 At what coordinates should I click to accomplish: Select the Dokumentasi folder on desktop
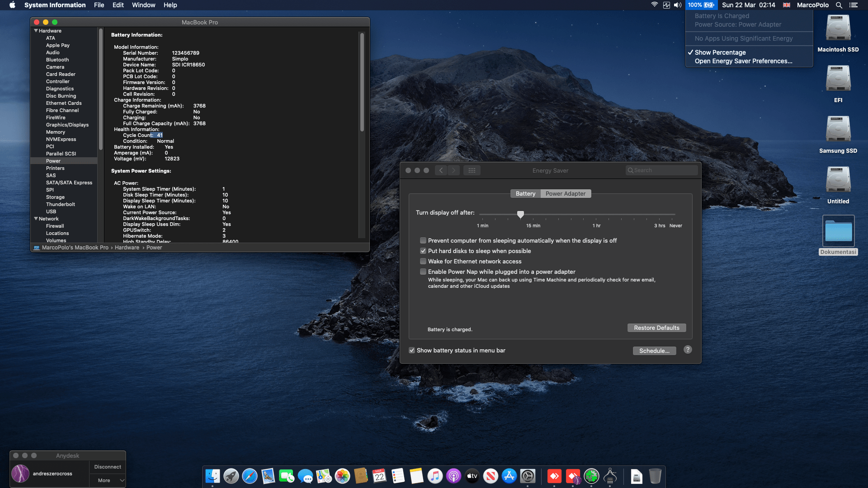point(838,235)
